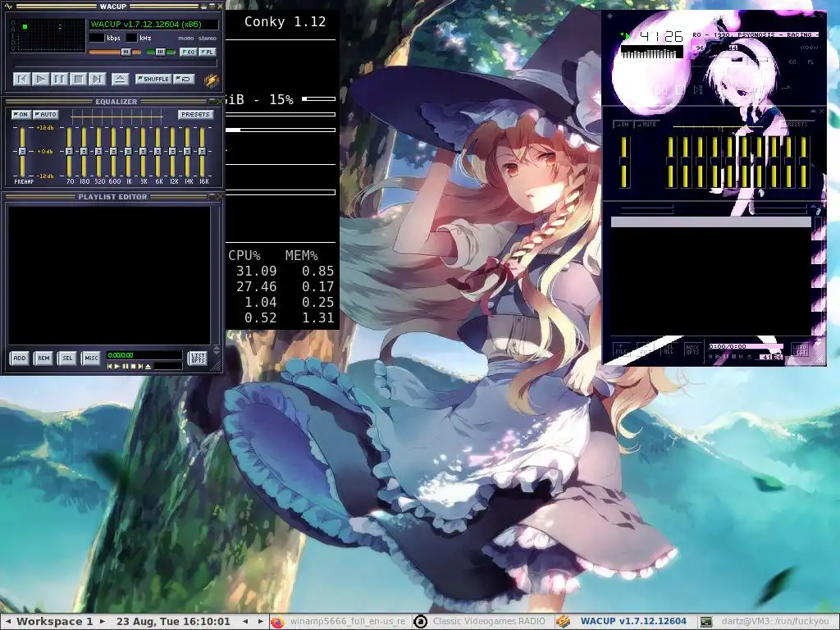
Task: Click the 600 Hz equalizer band slider
Action: coord(113,152)
